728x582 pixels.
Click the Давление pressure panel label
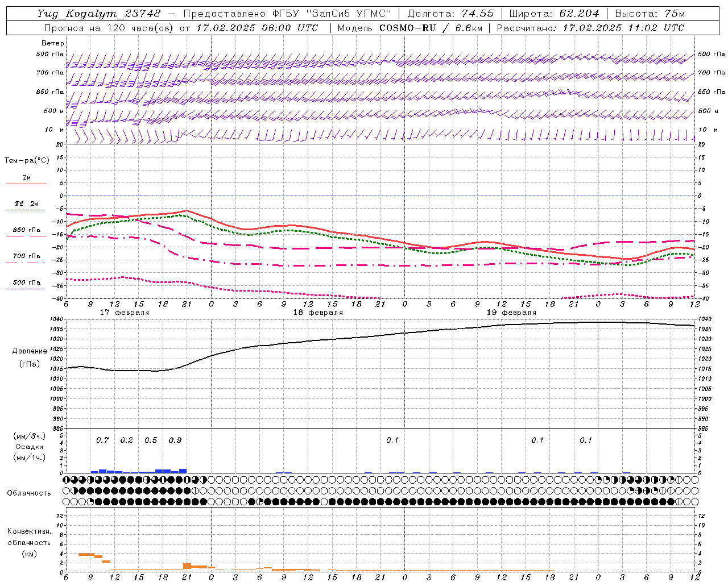tap(29, 351)
